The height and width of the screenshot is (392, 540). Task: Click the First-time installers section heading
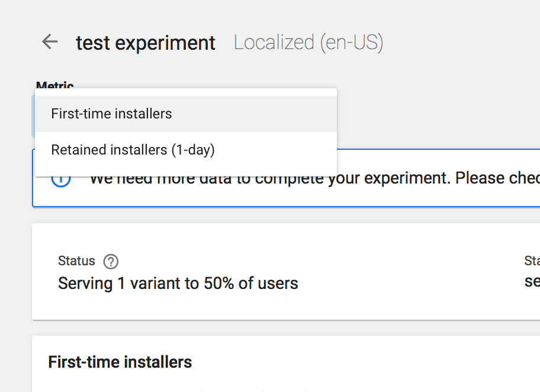point(120,362)
